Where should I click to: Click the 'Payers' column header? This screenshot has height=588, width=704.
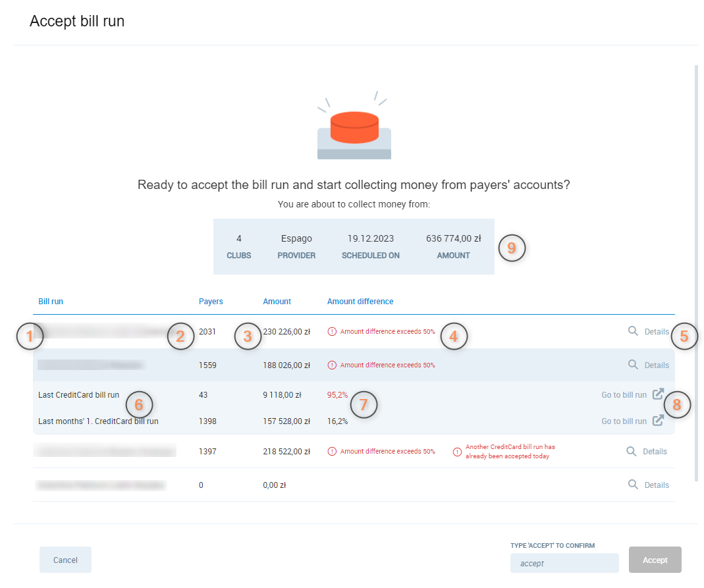pyautogui.click(x=211, y=302)
